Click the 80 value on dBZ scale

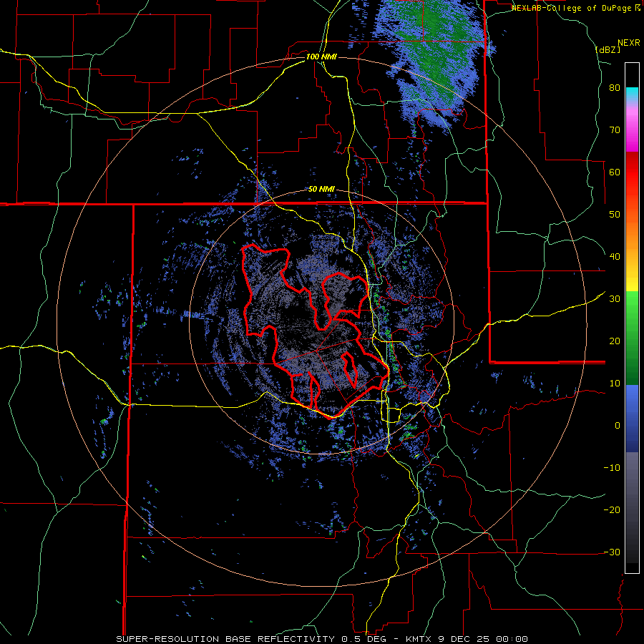[615, 88]
